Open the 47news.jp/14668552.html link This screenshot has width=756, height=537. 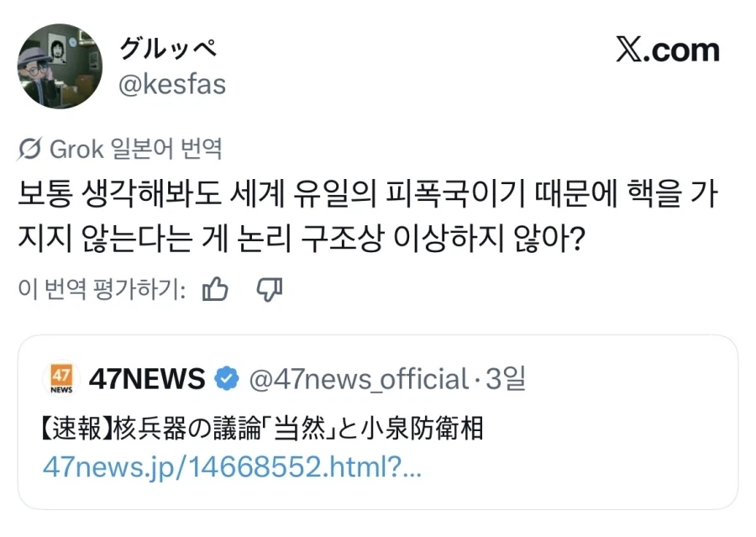click(232, 467)
